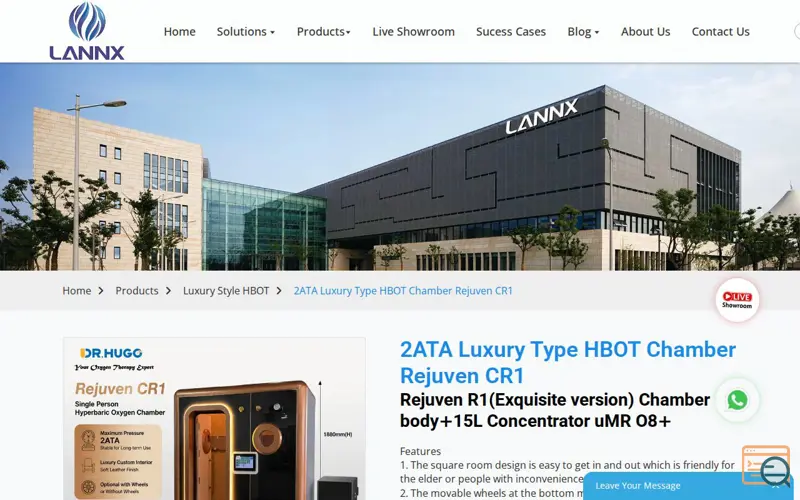Expand the Products dropdown menu
The image size is (800, 500).
[x=323, y=32]
